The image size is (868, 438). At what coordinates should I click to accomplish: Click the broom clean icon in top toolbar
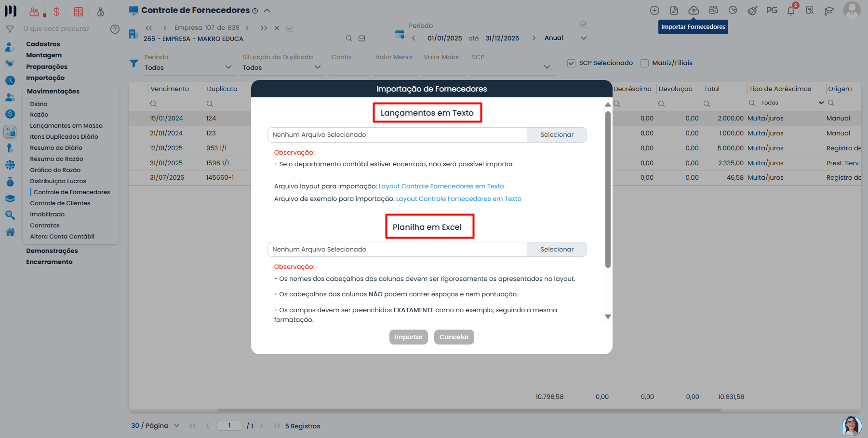click(x=752, y=10)
